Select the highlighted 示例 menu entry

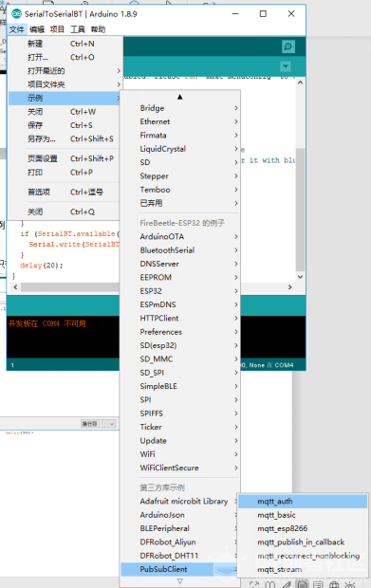point(65,99)
